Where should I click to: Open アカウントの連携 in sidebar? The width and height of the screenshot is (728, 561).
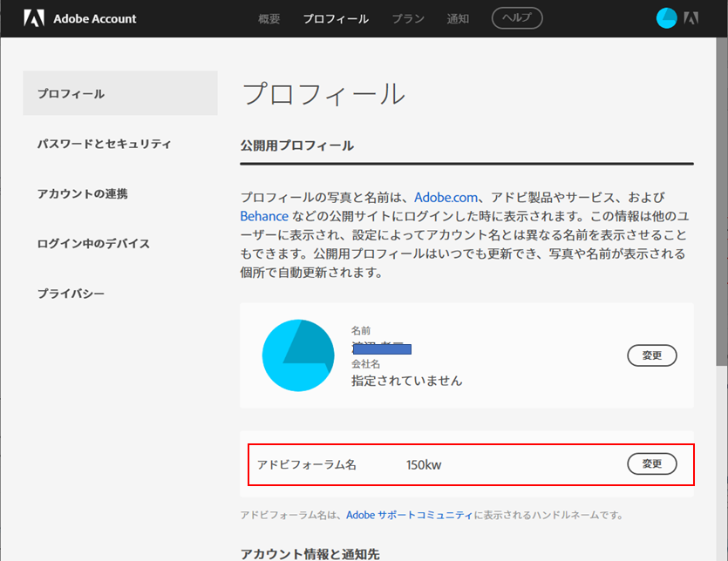(83, 193)
